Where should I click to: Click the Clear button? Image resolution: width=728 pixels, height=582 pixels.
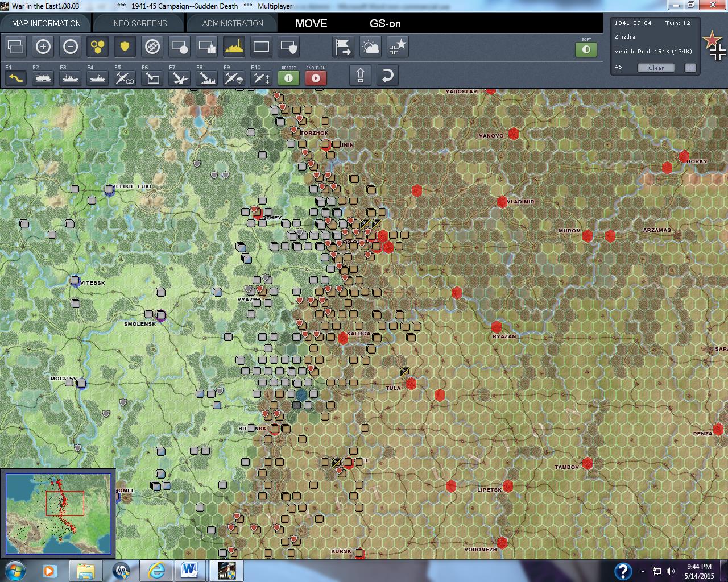pyautogui.click(x=656, y=68)
